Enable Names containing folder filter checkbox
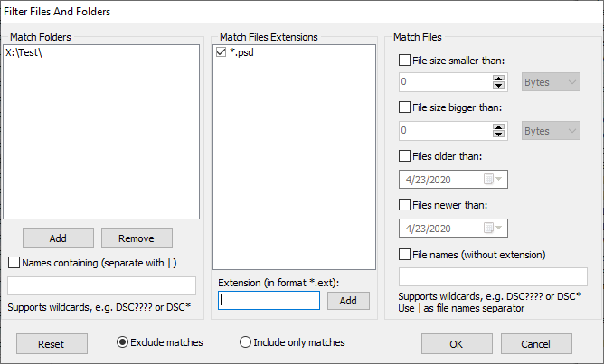This screenshot has height=364, width=604. (x=14, y=263)
